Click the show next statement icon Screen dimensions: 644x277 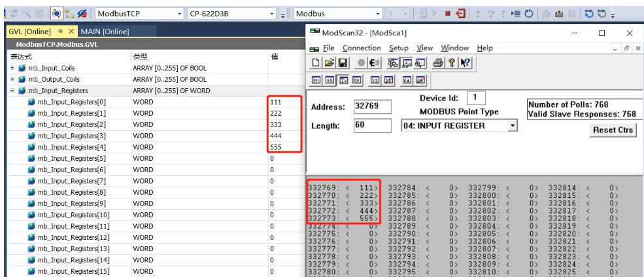(516, 14)
